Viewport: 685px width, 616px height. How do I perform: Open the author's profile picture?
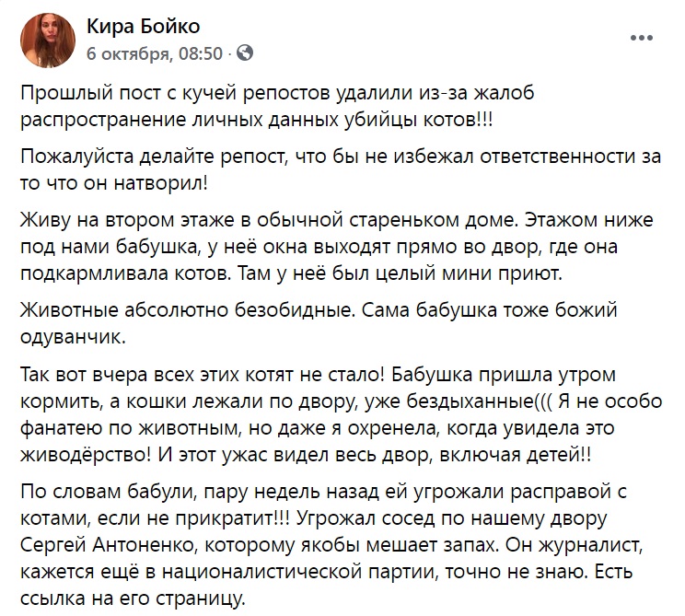[43, 38]
